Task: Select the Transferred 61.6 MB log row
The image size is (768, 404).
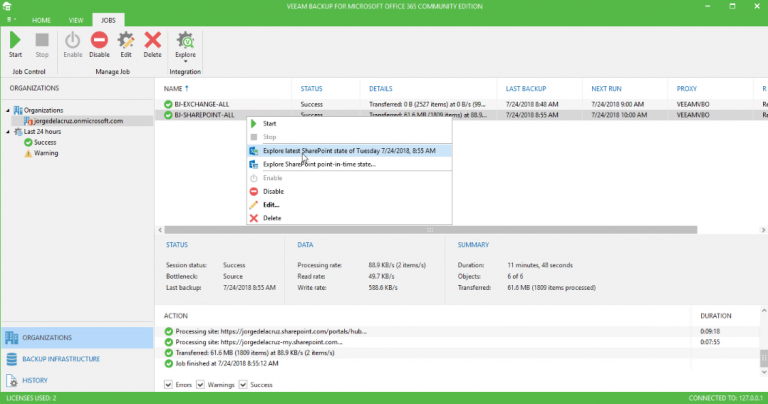Action: click(457, 353)
